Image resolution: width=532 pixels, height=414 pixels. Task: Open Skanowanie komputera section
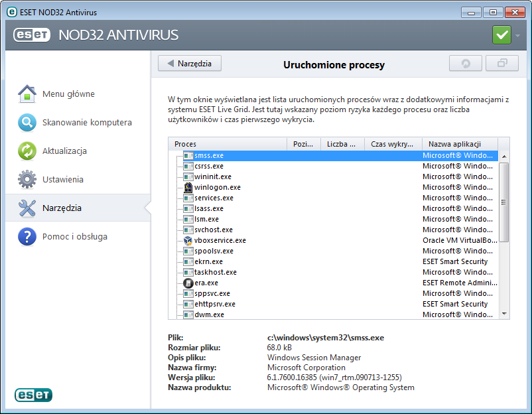(x=78, y=122)
